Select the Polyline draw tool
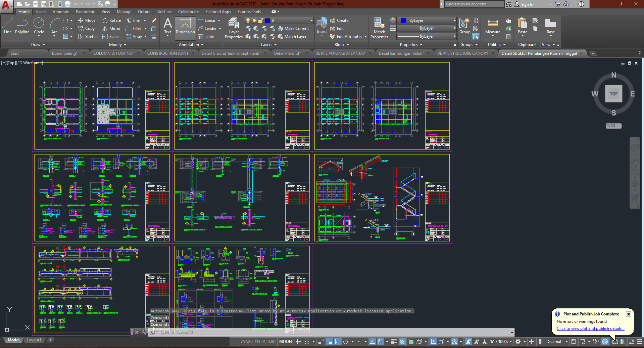This screenshot has height=348, width=644. [x=22, y=26]
